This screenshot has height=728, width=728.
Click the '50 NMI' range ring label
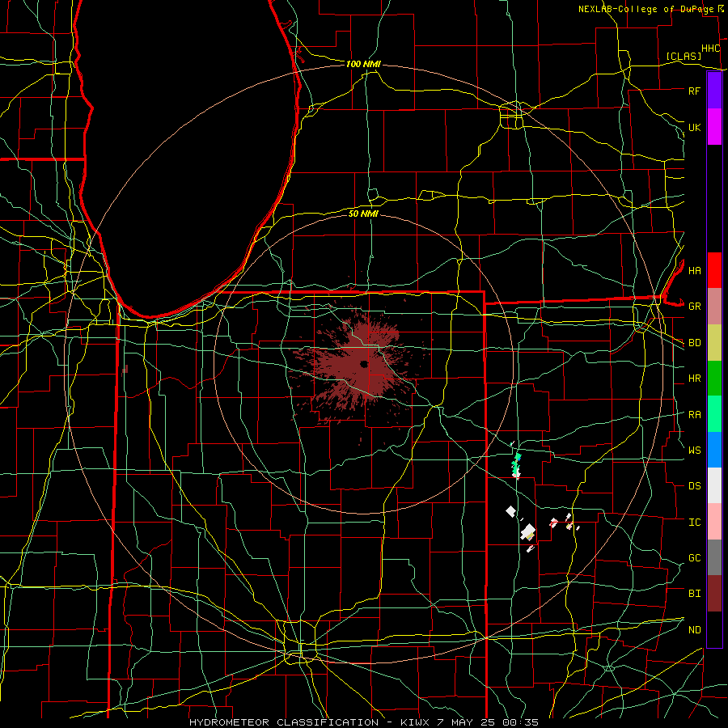pyautogui.click(x=363, y=214)
